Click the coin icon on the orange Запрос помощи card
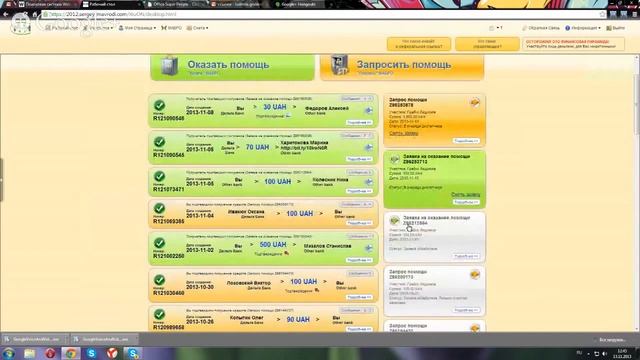Screen dimensions: 640x360 click(475, 102)
